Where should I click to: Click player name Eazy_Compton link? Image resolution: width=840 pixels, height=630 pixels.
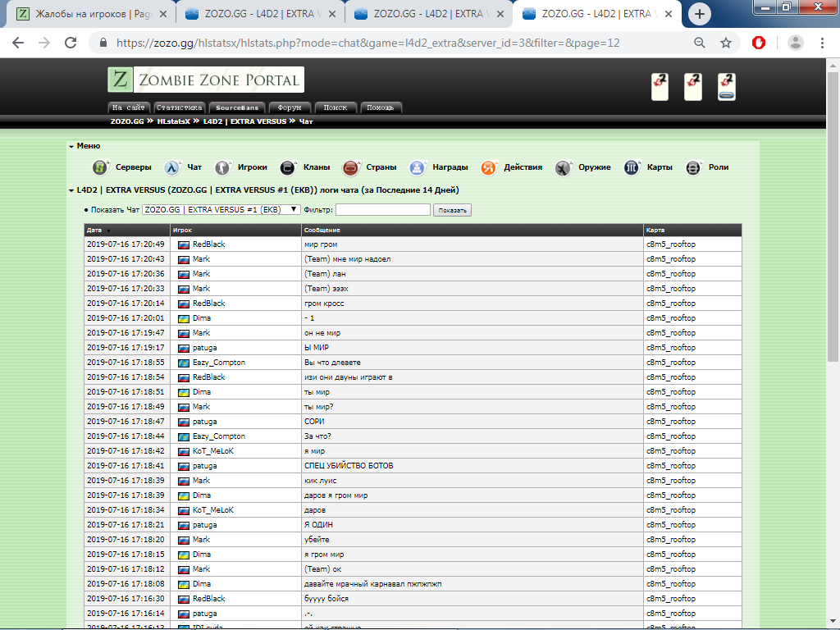pyautogui.click(x=218, y=363)
